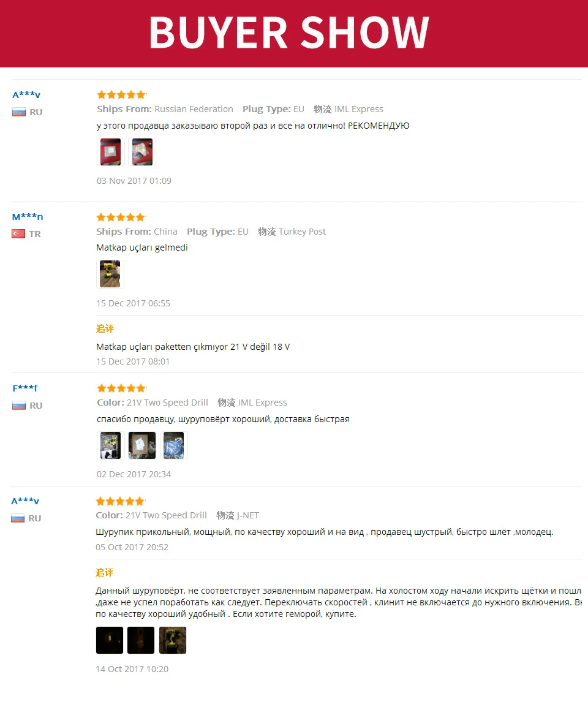This screenshot has height=715, width=588.
Task: View third photo in F***f's review
Action: (x=174, y=445)
